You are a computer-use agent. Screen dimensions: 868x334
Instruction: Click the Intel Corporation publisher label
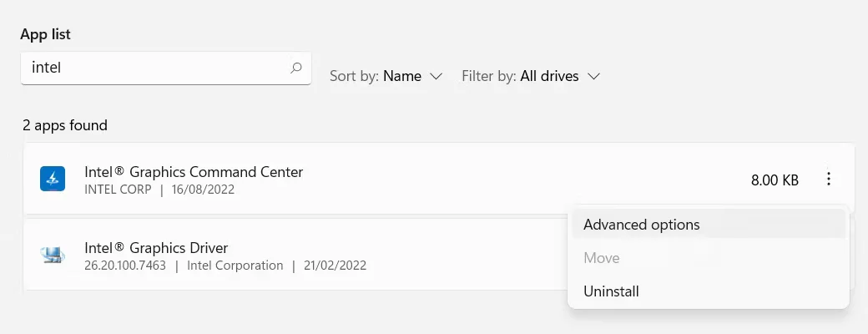[235, 266]
